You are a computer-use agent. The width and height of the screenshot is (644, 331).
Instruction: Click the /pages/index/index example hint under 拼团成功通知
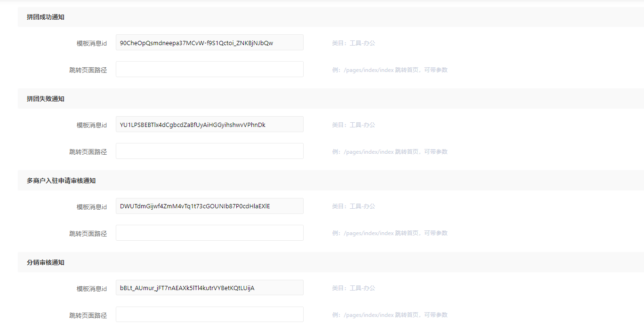click(x=389, y=70)
